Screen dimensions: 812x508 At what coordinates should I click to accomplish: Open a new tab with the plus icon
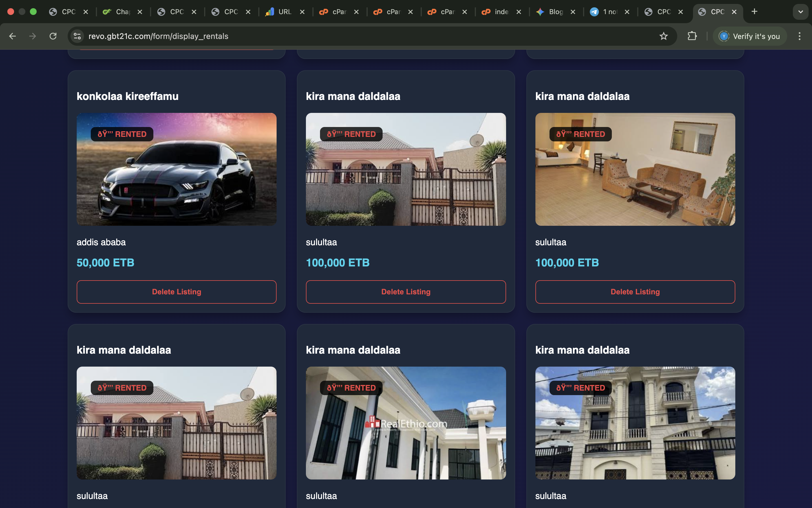point(754,12)
